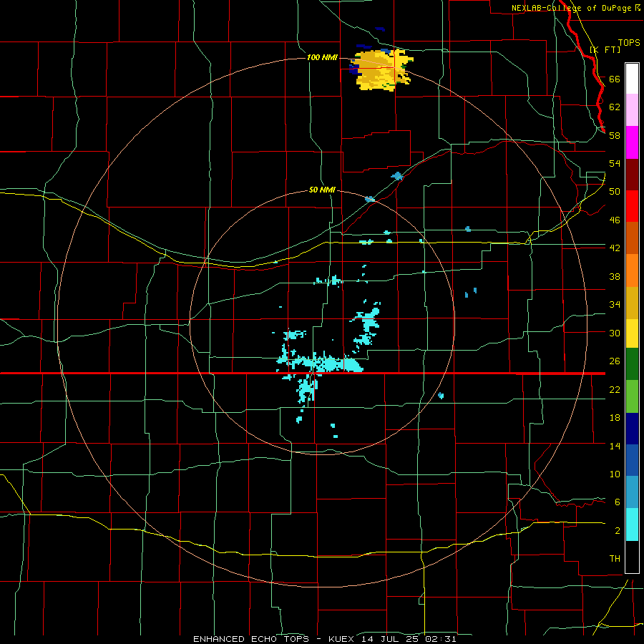Click the "6" legend value
This screenshot has height=644, width=644.
(618, 502)
